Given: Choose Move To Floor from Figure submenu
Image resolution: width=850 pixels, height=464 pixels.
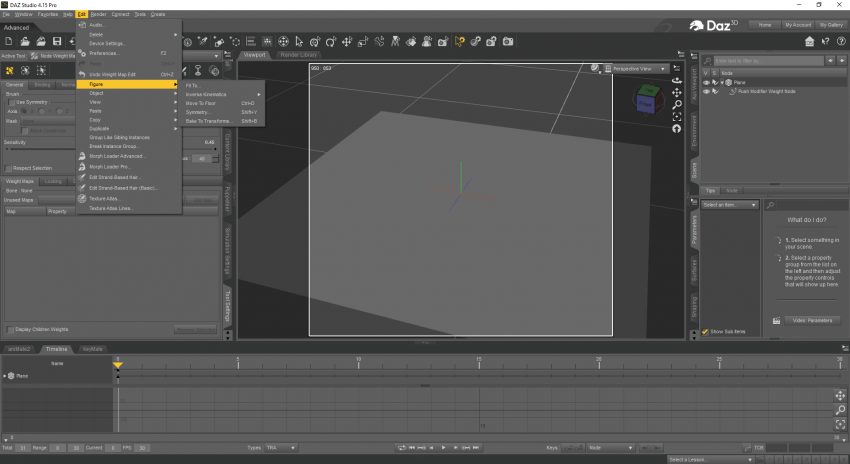Looking at the screenshot, I should [223, 103].
